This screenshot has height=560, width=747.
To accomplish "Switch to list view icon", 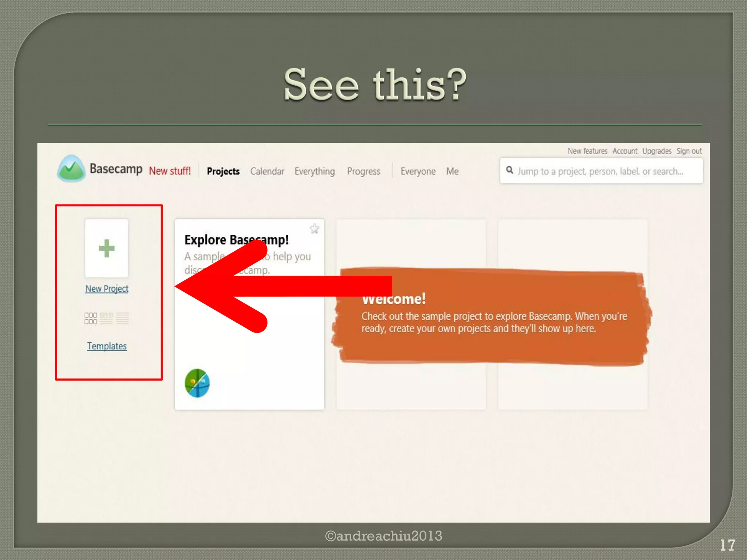I will click(123, 318).
